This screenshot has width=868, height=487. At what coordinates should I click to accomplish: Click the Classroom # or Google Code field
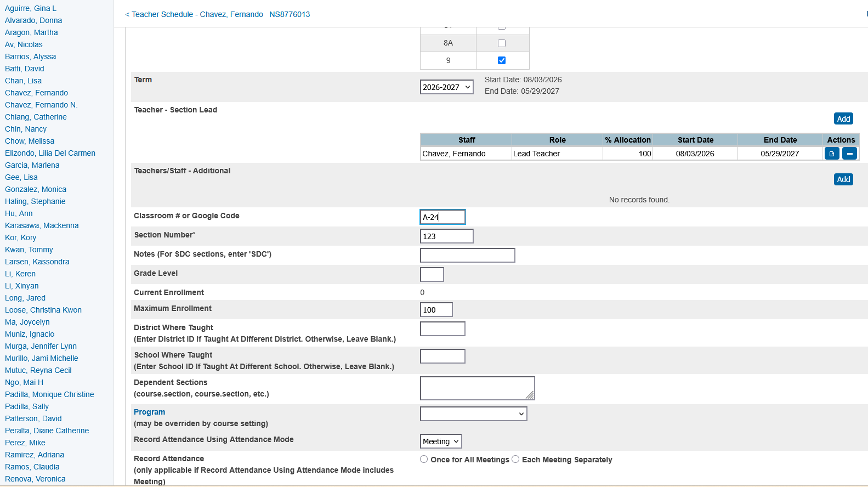pos(442,217)
